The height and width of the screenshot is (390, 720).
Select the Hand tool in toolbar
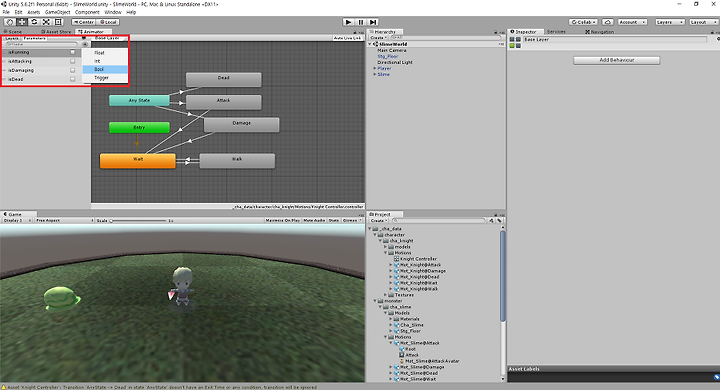10,22
